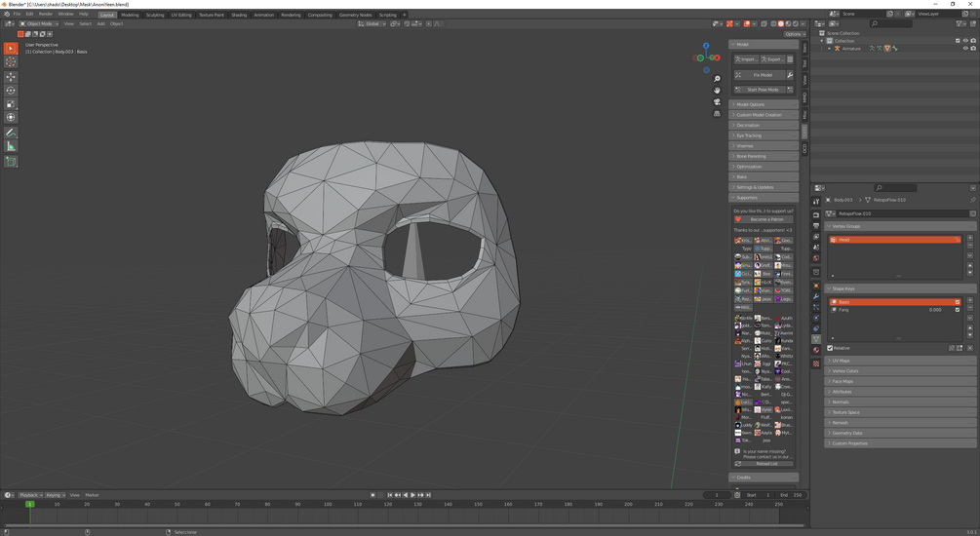Hide the Armature with its eye icon

click(965, 48)
